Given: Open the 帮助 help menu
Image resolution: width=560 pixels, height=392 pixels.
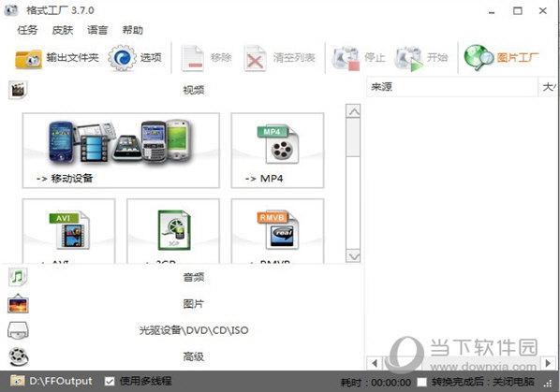Looking at the screenshot, I should pos(132,30).
